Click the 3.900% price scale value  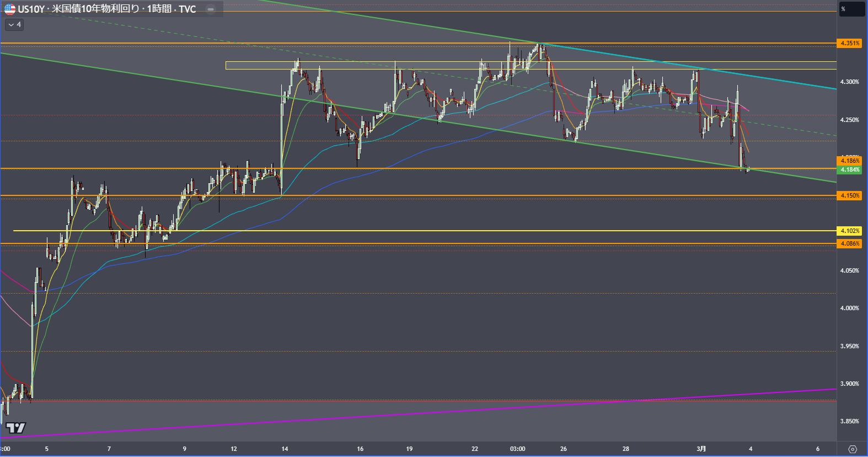coord(849,384)
